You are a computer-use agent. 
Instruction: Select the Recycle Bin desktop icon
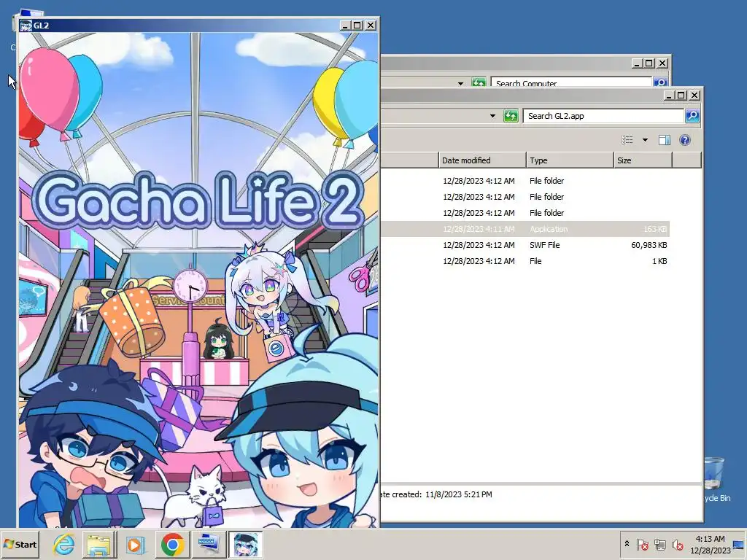(x=717, y=478)
